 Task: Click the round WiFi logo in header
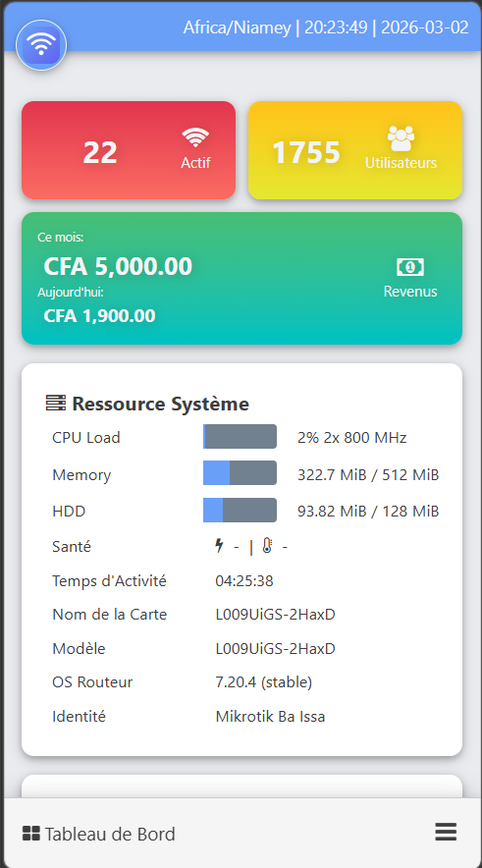coord(41,45)
